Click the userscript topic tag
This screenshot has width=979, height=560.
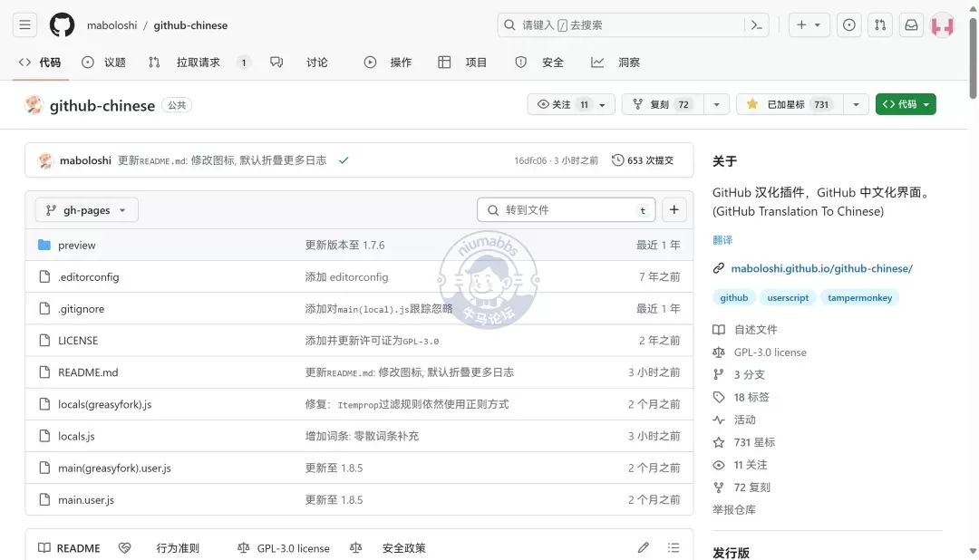tap(788, 298)
